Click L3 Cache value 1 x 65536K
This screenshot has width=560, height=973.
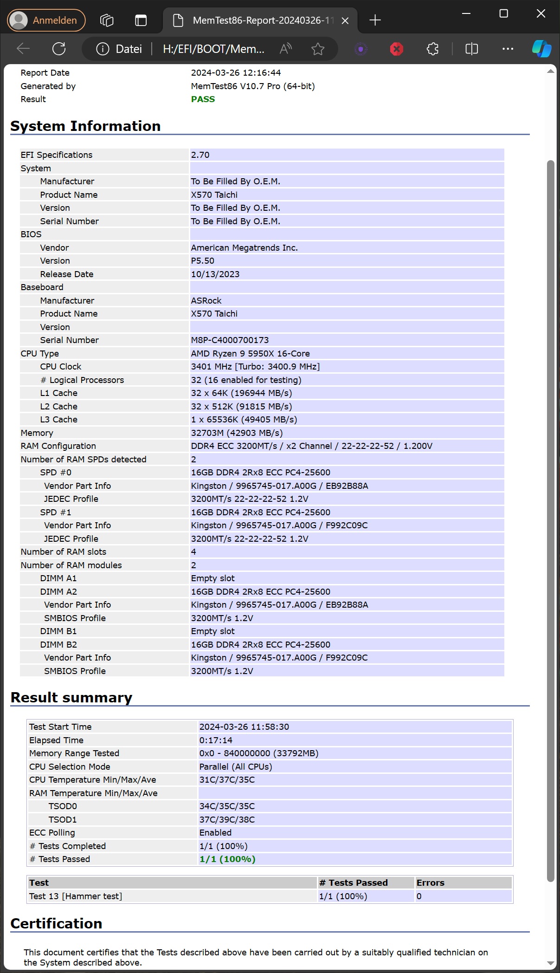coord(244,420)
